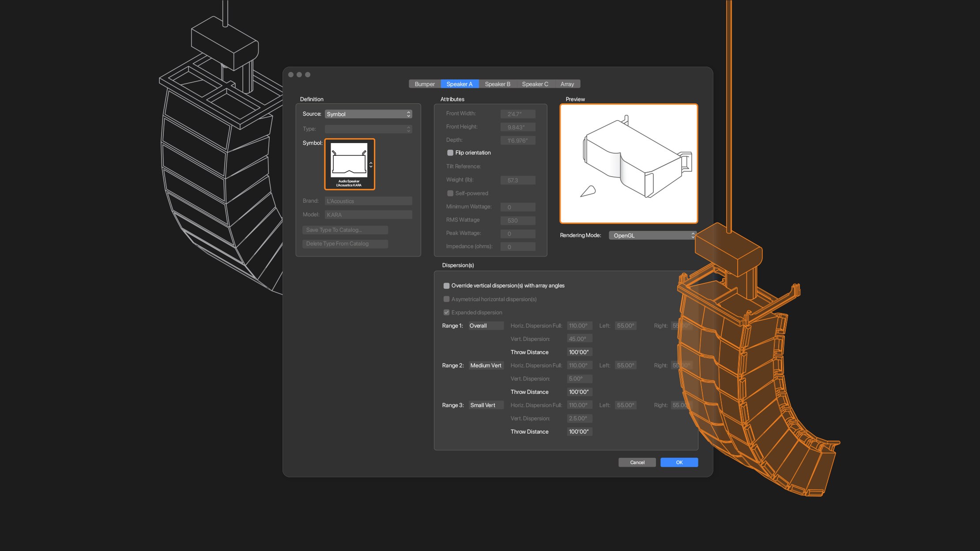Click the Peak Wattage field
The width and height of the screenshot is (980, 551).
pyautogui.click(x=518, y=234)
